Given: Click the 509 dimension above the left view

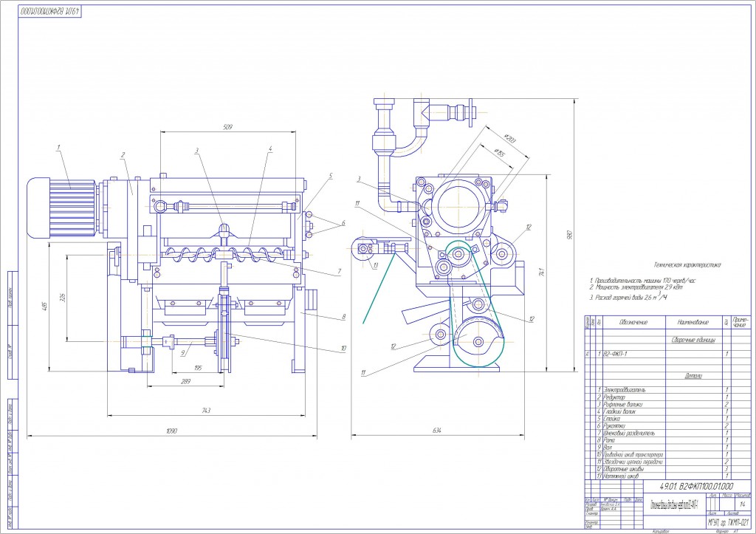Looking at the screenshot, I should [227, 127].
